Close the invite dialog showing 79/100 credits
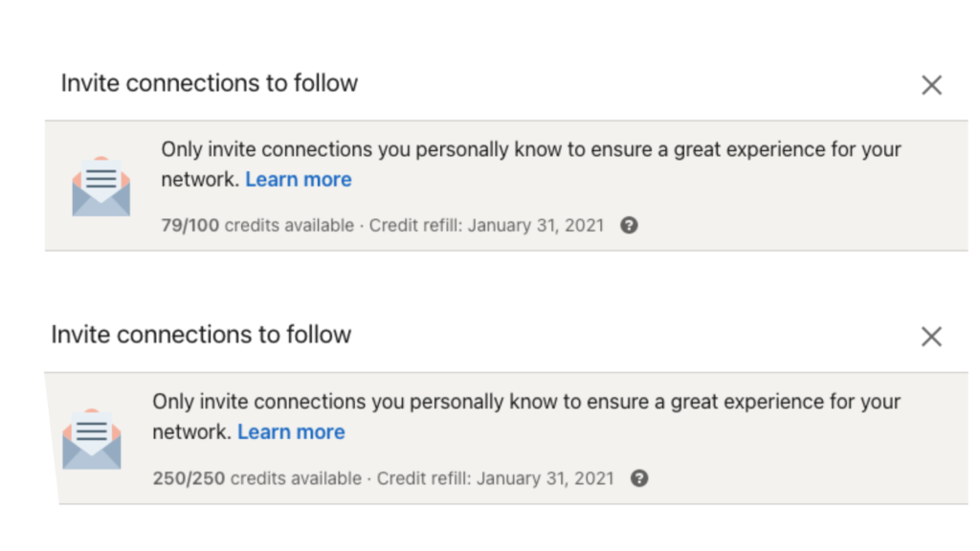The height and width of the screenshot is (551, 980). pos(931,85)
